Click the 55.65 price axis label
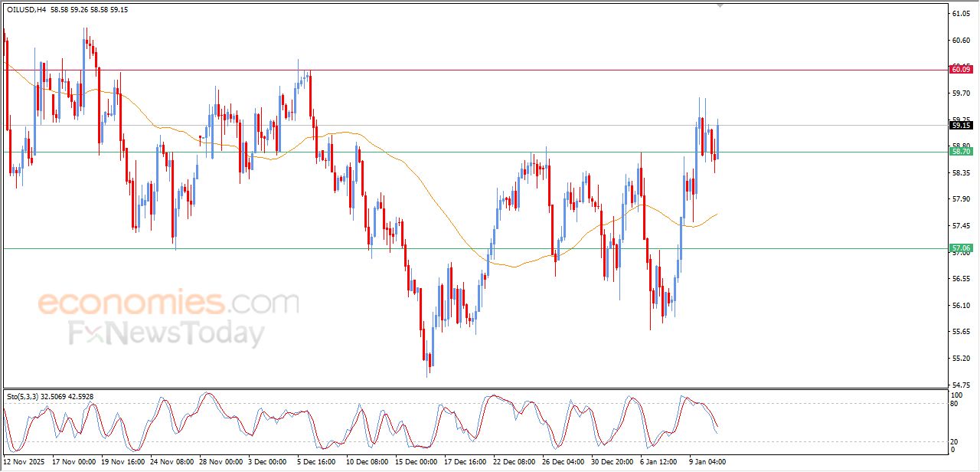980x472 pixels. pyautogui.click(x=961, y=332)
